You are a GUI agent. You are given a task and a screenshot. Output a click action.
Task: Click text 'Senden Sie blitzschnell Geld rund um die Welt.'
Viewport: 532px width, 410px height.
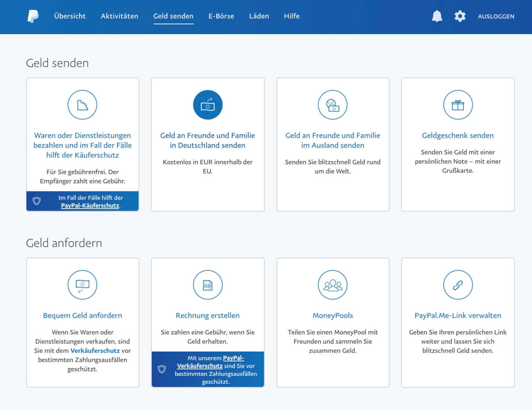pos(333,166)
